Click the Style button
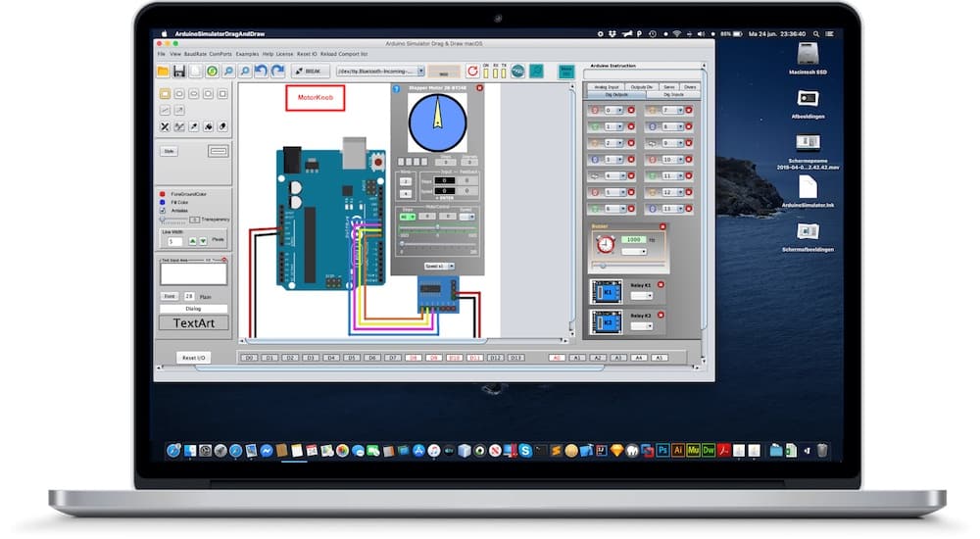 (x=169, y=151)
